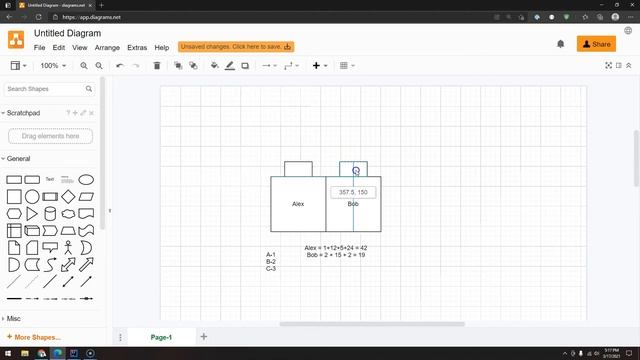Screen dimensions: 640x360
Task: Open the Extras menu
Action: 137,48
